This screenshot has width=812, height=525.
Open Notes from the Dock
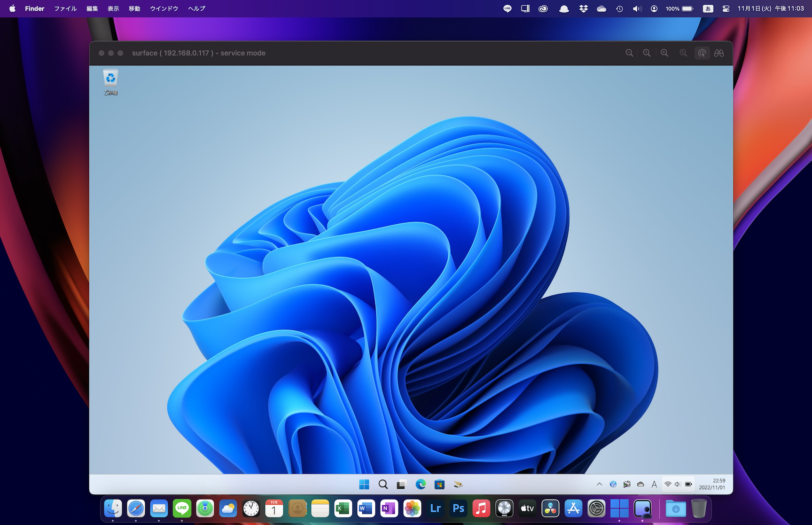point(320,508)
